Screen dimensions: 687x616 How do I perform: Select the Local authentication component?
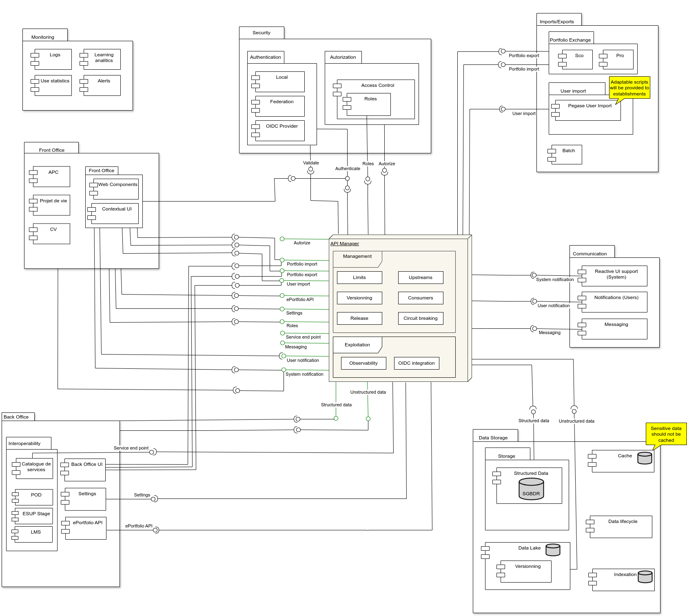tap(278, 82)
